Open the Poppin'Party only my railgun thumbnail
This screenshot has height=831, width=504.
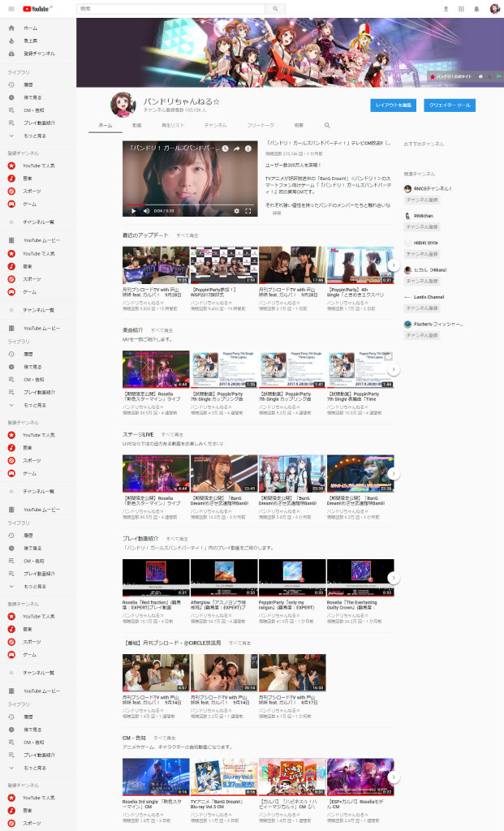click(x=292, y=578)
